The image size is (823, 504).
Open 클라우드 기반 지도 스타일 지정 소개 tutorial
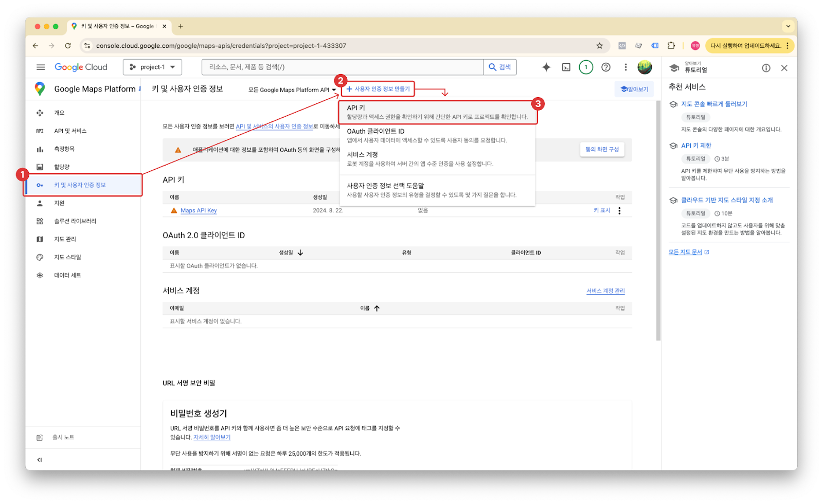point(727,200)
